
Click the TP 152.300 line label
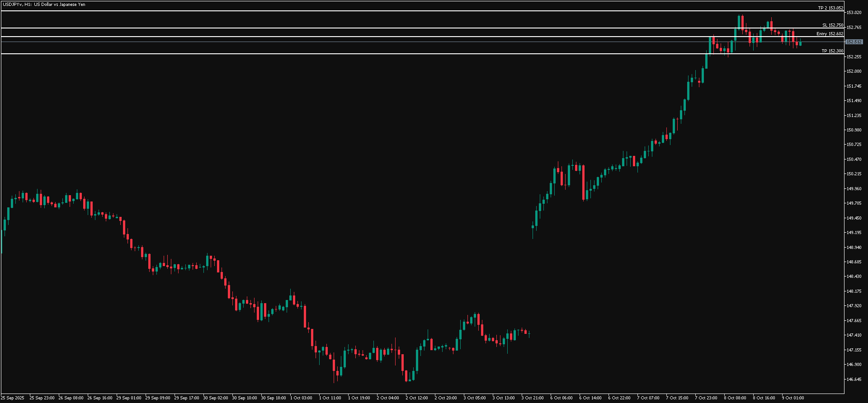832,51
